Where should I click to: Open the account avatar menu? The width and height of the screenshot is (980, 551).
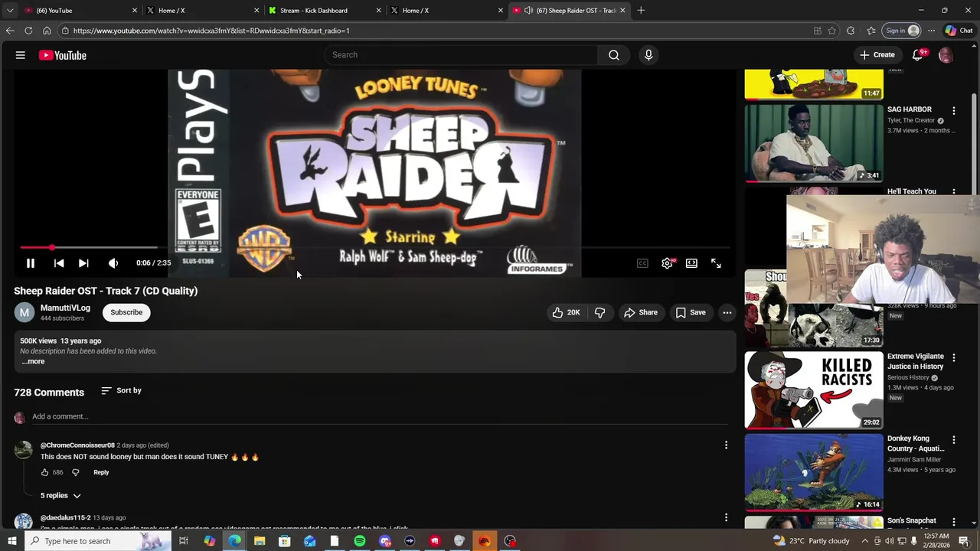pyautogui.click(x=946, y=55)
